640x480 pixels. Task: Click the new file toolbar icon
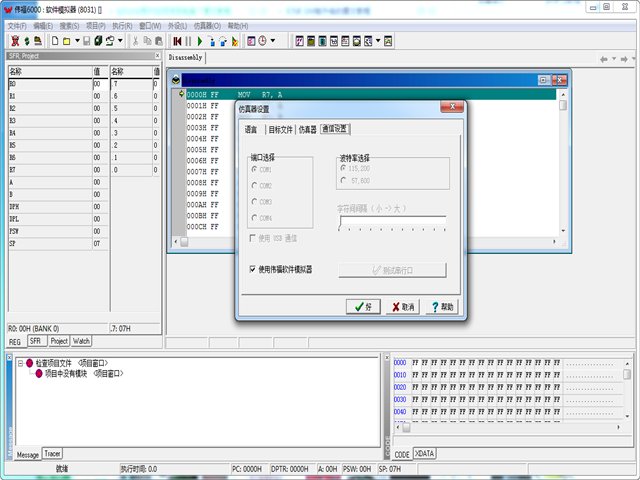54,41
